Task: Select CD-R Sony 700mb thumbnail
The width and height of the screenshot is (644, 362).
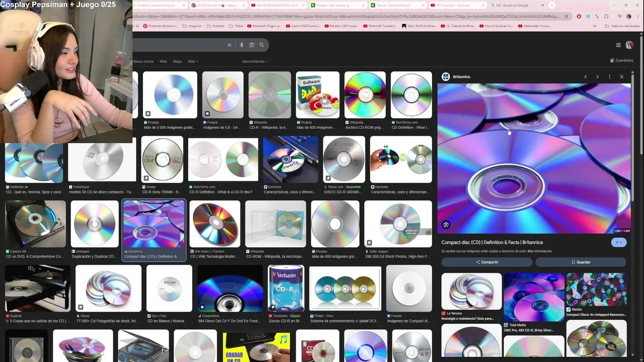Action: 162,159
